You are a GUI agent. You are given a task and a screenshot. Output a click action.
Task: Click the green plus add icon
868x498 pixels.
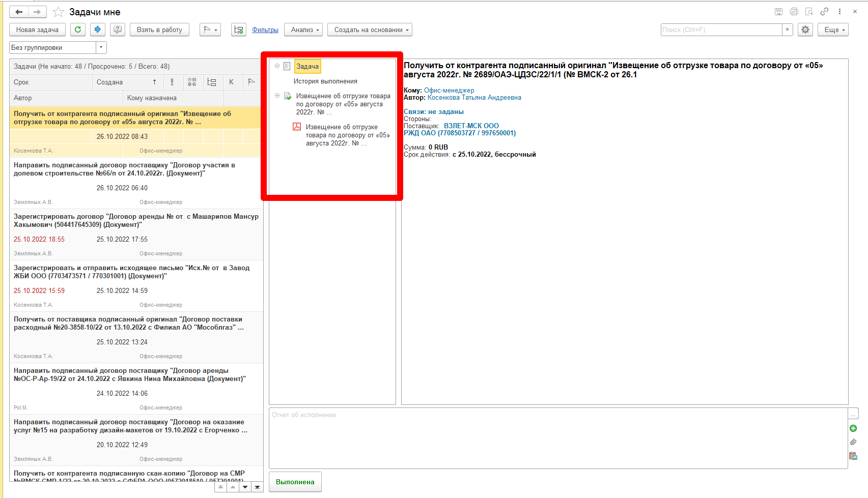click(x=853, y=428)
